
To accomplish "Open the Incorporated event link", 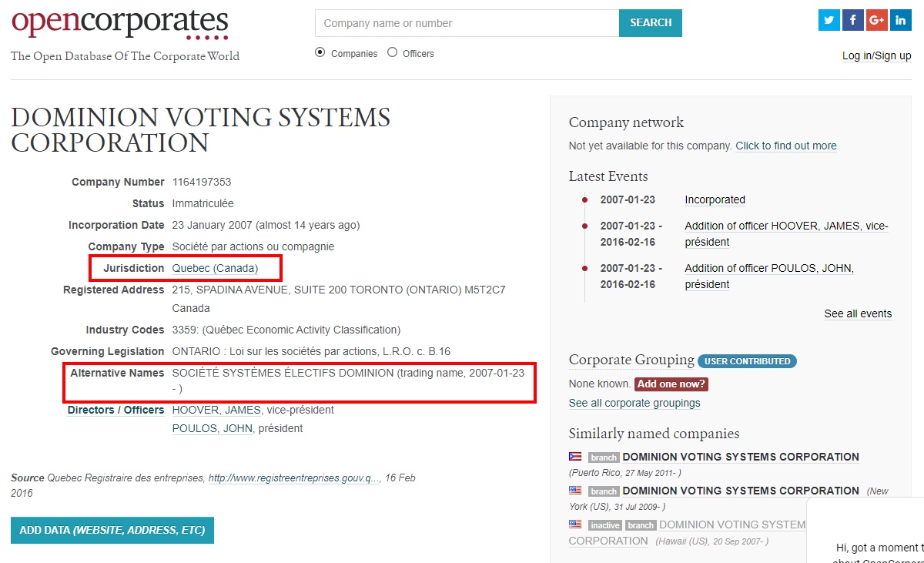I will [x=715, y=199].
